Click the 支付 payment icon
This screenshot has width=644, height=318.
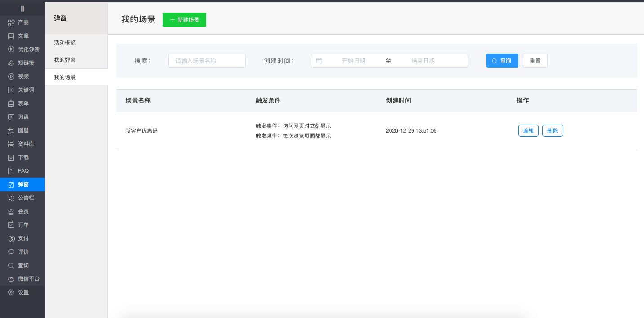[11, 238]
